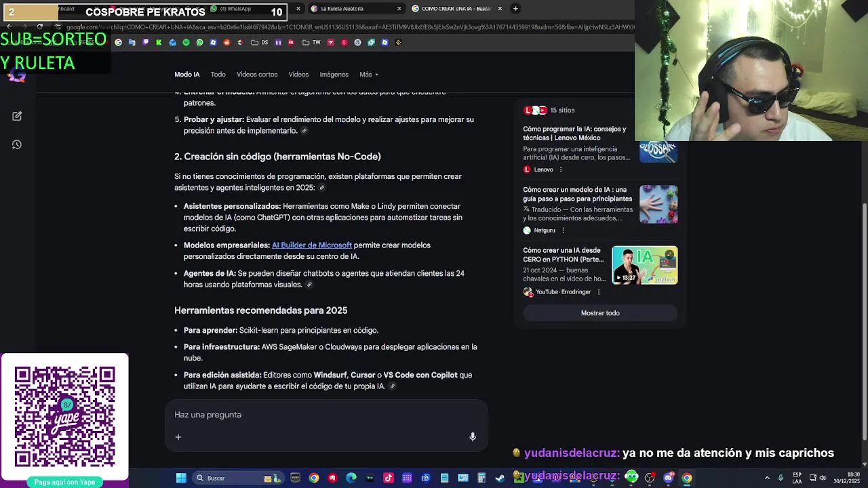
Task: Open Steam from the taskbar
Action: 500,478
